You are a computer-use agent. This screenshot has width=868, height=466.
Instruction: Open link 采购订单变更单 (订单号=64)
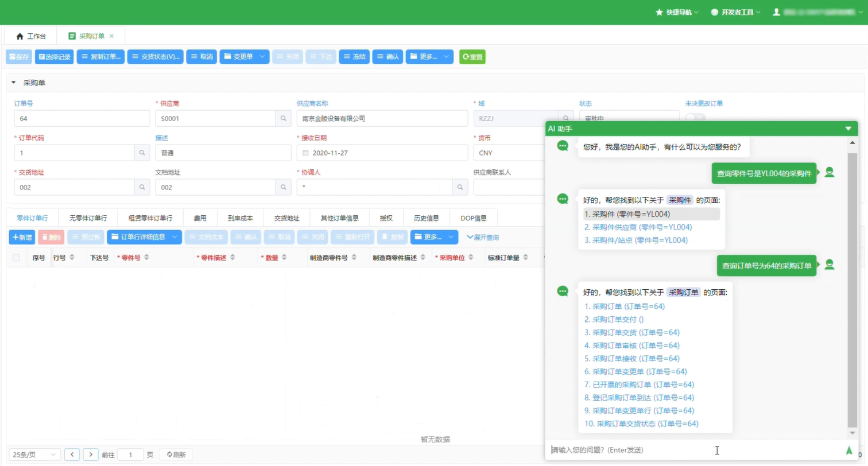point(635,372)
